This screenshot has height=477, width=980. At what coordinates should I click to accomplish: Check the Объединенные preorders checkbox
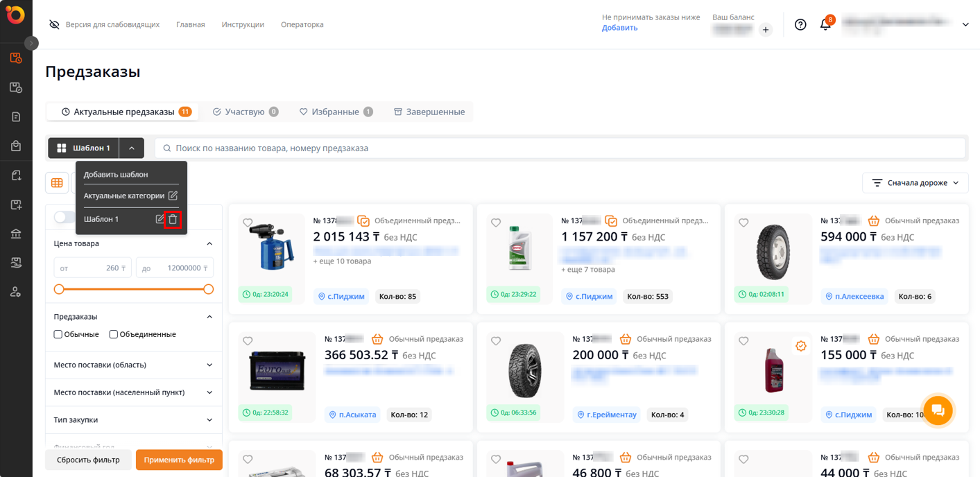tap(113, 334)
